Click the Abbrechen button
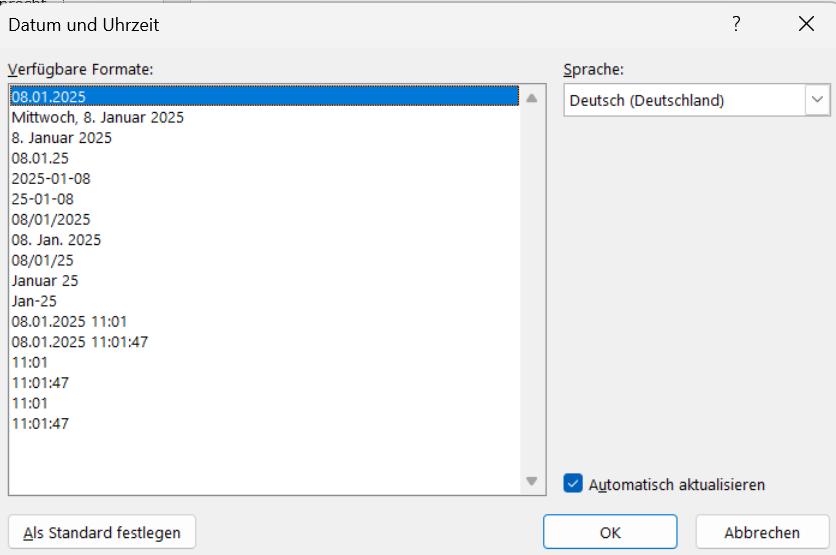This screenshot has height=555, width=836. (762, 533)
